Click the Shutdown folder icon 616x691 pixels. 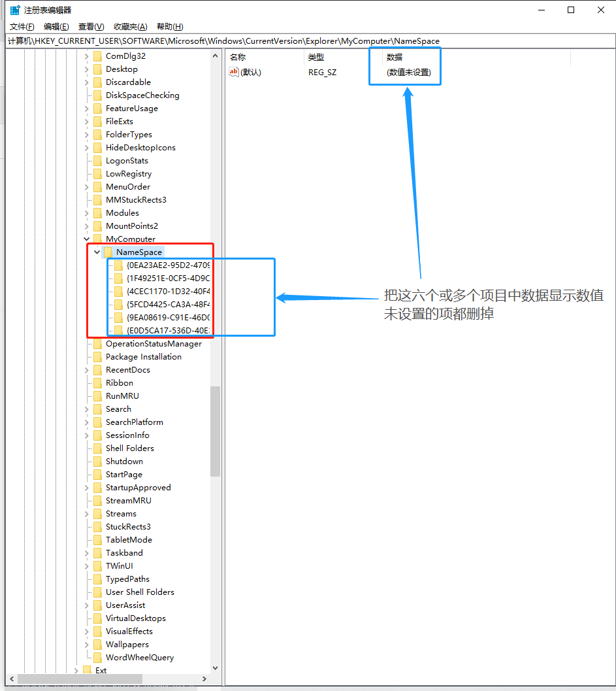coord(98,462)
